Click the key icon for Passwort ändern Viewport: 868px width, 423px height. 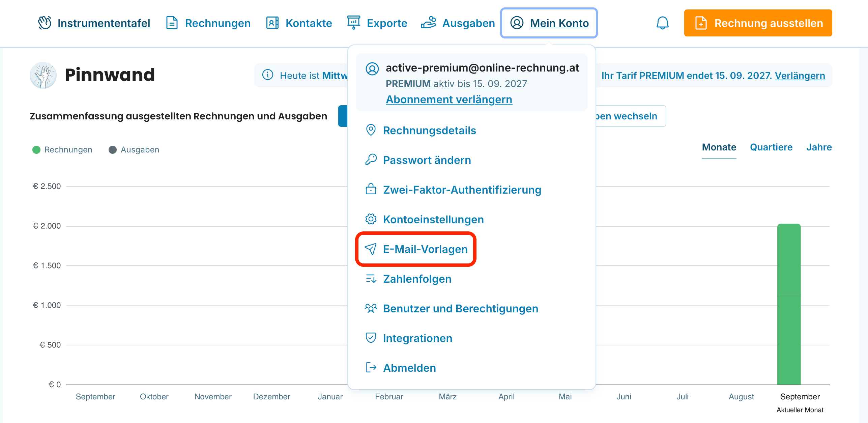pyautogui.click(x=371, y=160)
